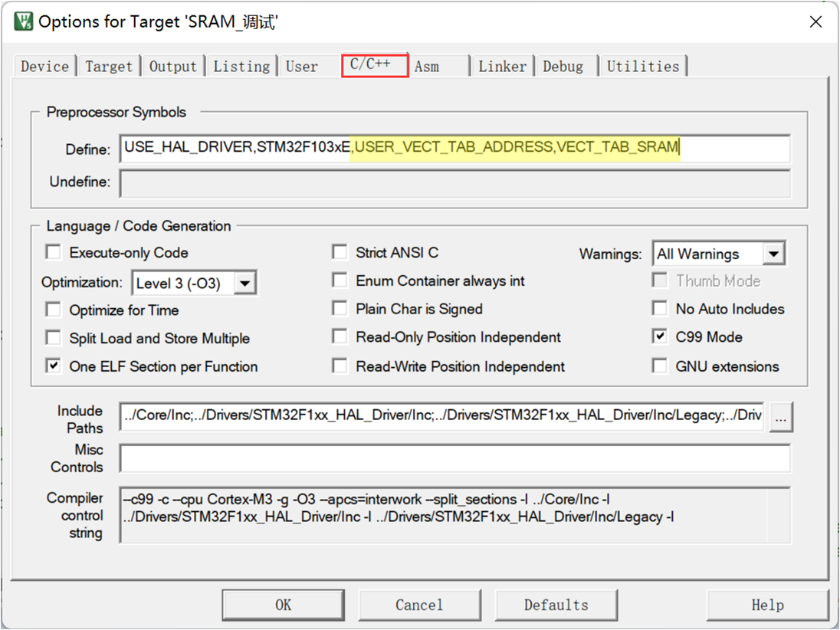Image resolution: width=840 pixels, height=630 pixels.
Task: Click the Cancel button
Action: coord(419,605)
